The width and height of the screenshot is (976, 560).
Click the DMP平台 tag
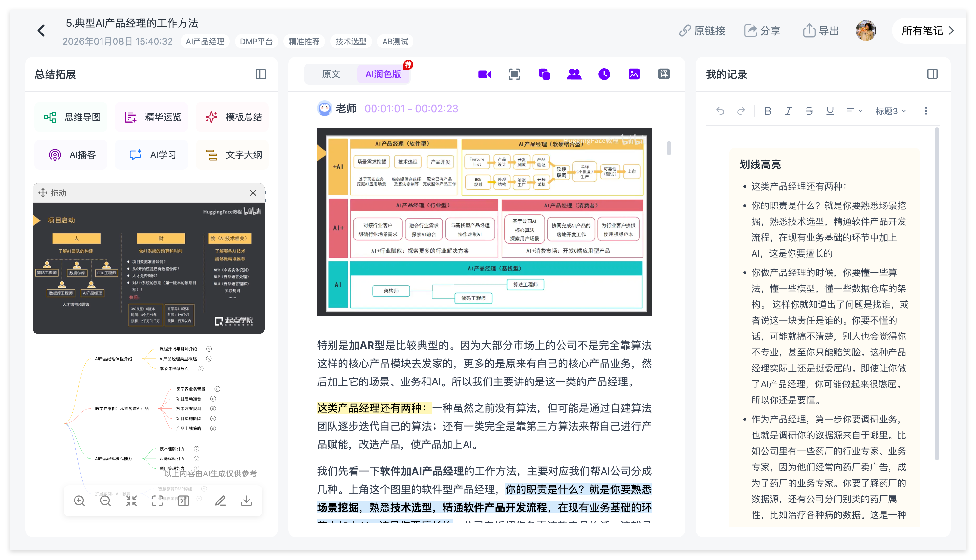(x=256, y=42)
